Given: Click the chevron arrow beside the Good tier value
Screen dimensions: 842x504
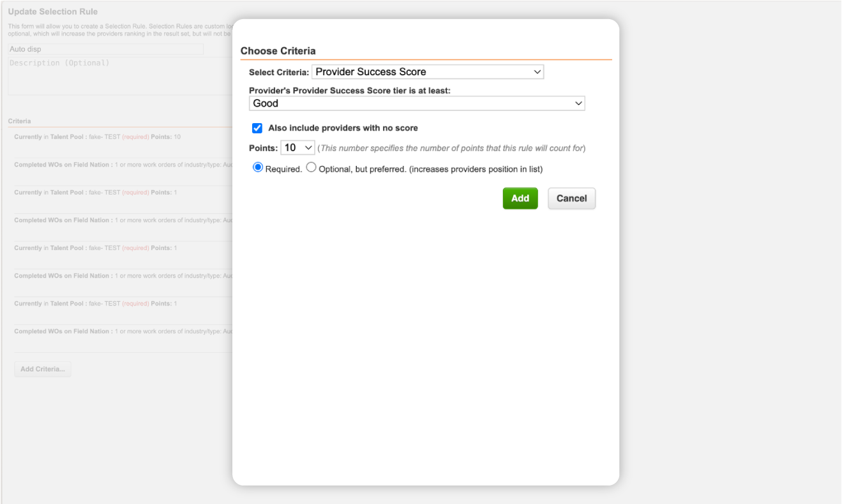Looking at the screenshot, I should pos(578,103).
